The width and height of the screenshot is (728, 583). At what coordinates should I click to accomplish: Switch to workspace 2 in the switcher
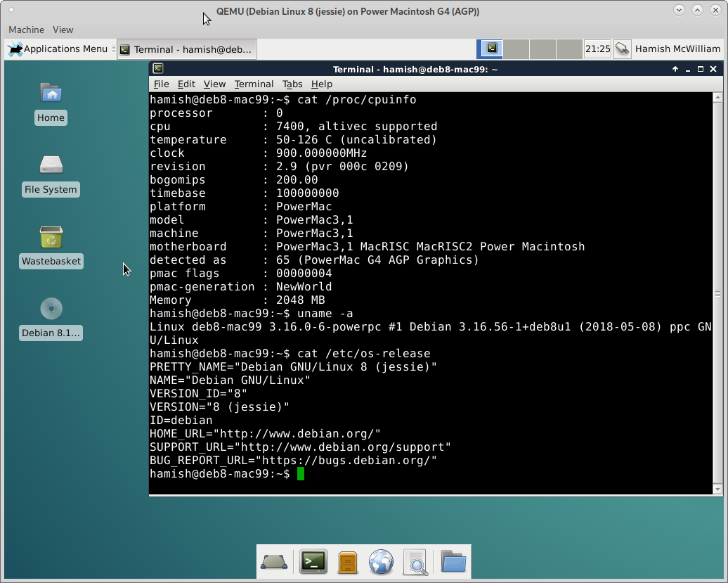516,49
